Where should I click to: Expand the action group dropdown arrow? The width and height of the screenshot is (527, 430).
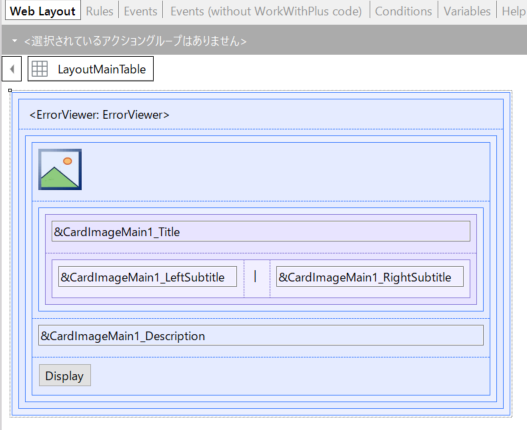coord(14,41)
